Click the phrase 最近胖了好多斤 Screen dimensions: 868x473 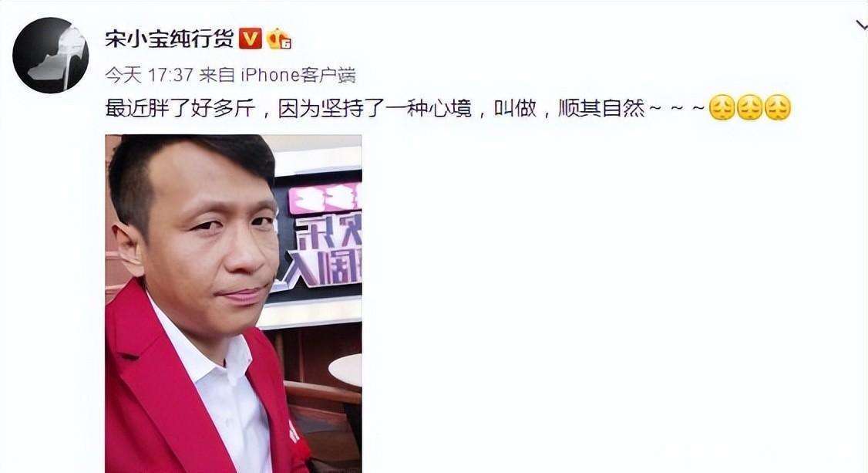pos(180,107)
